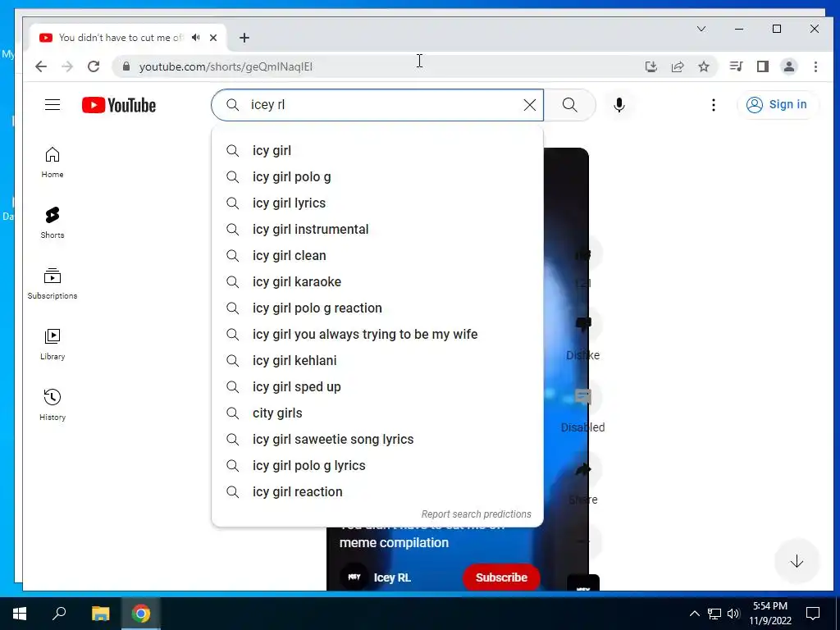This screenshot has height=630, width=840.
Task: Open Subscriptions in the sidebar
Action: [52, 283]
